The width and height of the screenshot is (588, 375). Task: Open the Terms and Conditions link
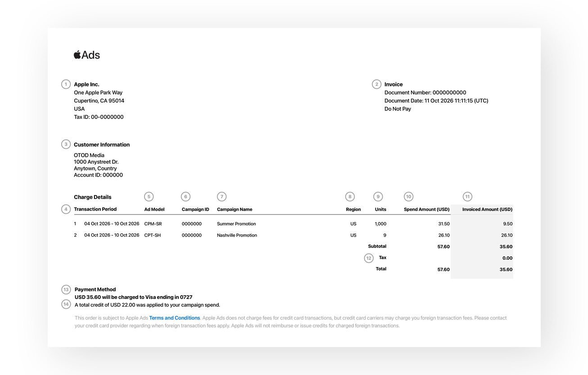point(175,318)
